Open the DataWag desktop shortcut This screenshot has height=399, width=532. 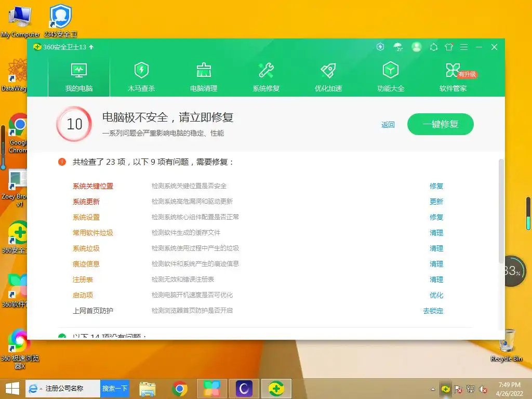[x=14, y=75]
